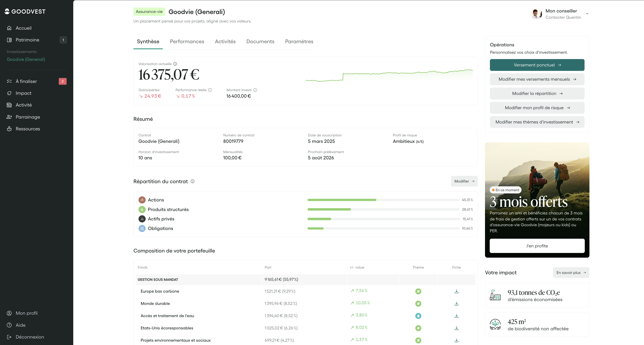Click water theme icon for Accès et traitement de l'eau

[x=418, y=316]
